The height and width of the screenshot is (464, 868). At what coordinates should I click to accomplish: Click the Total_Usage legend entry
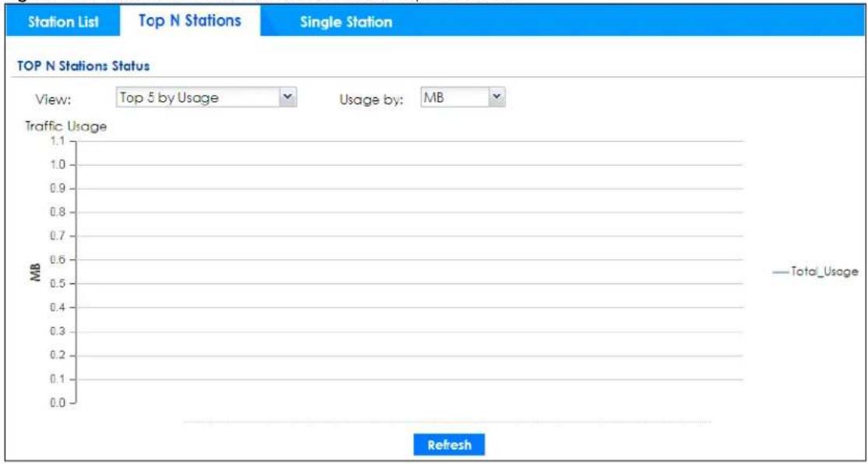click(815, 271)
